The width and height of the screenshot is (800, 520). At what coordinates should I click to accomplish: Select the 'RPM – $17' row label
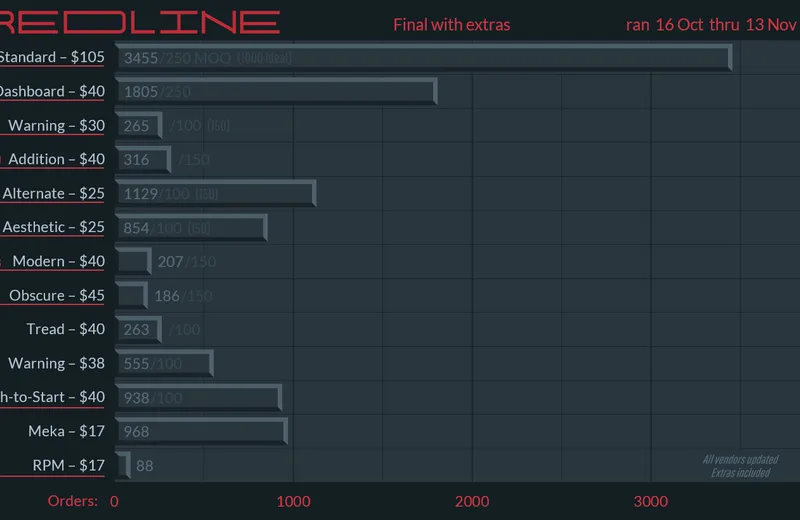click(x=68, y=465)
